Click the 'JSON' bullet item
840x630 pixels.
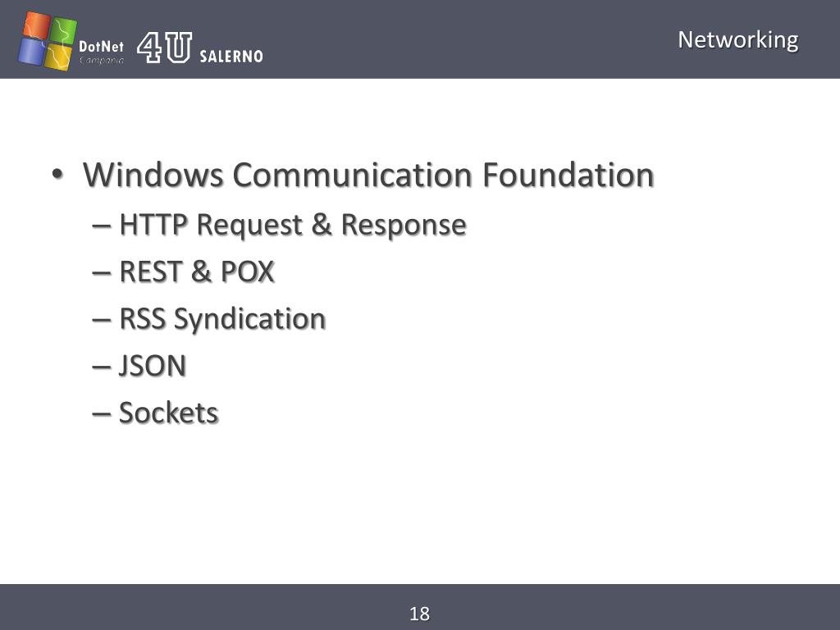pyautogui.click(x=152, y=366)
